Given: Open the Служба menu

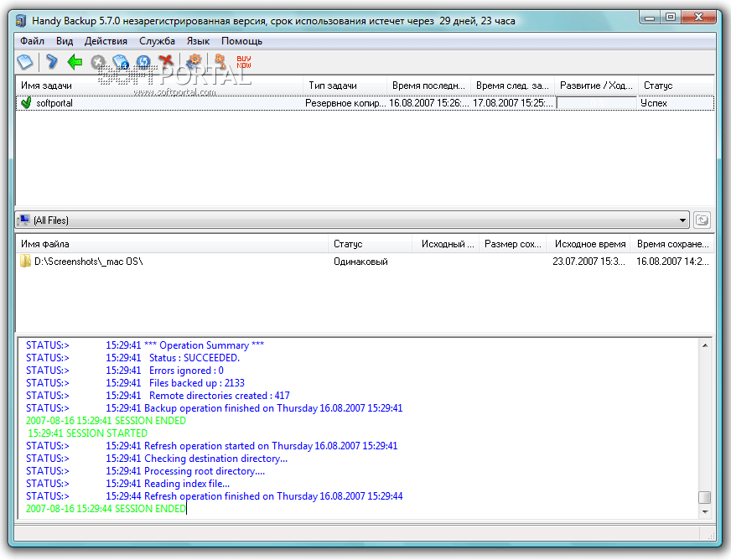Looking at the screenshot, I should [x=157, y=41].
